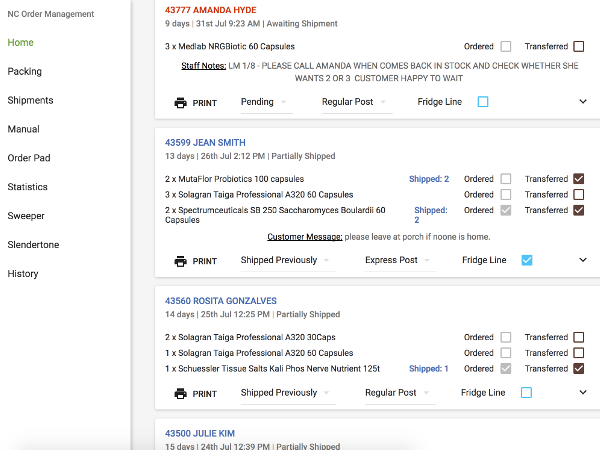Open order 43500 JULIE KIM
600x450 pixels.
[200, 434]
